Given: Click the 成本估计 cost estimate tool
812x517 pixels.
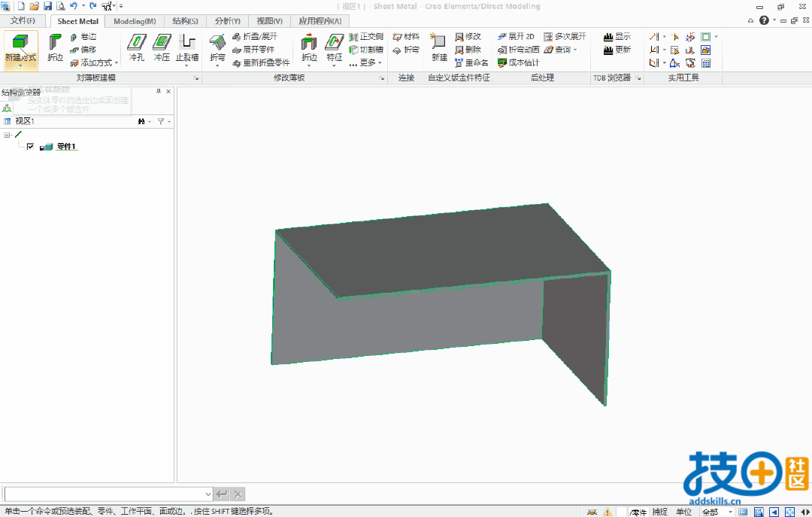Looking at the screenshot, I should click(518, 62).
